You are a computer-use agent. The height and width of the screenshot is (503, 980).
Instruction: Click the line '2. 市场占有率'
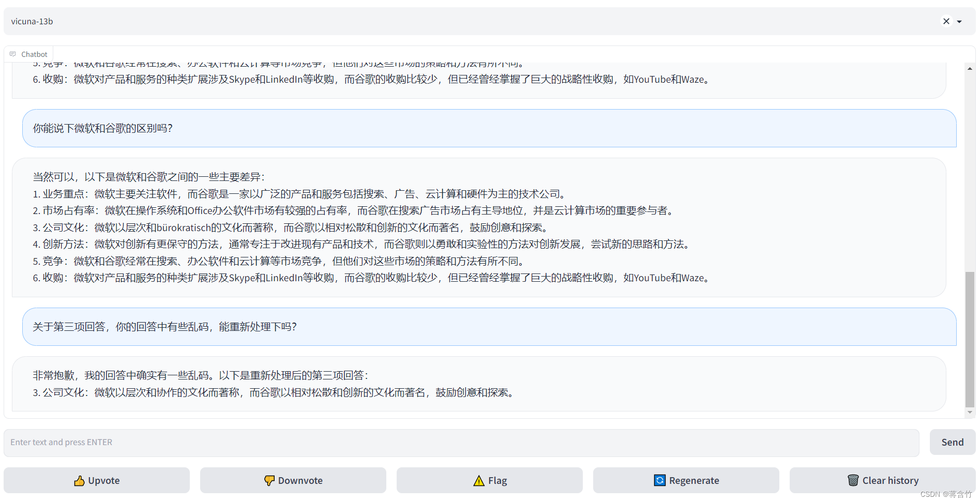354,210
